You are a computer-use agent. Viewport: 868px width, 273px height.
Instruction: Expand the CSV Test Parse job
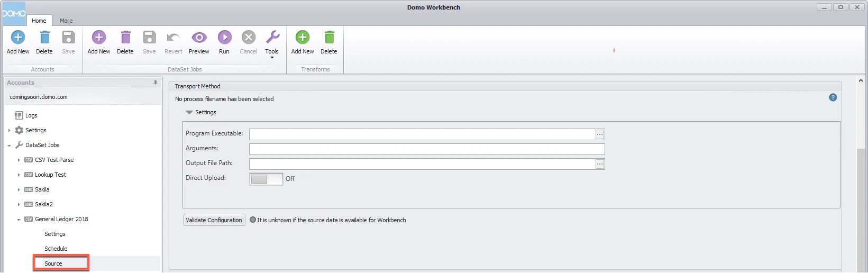[19, 160]
